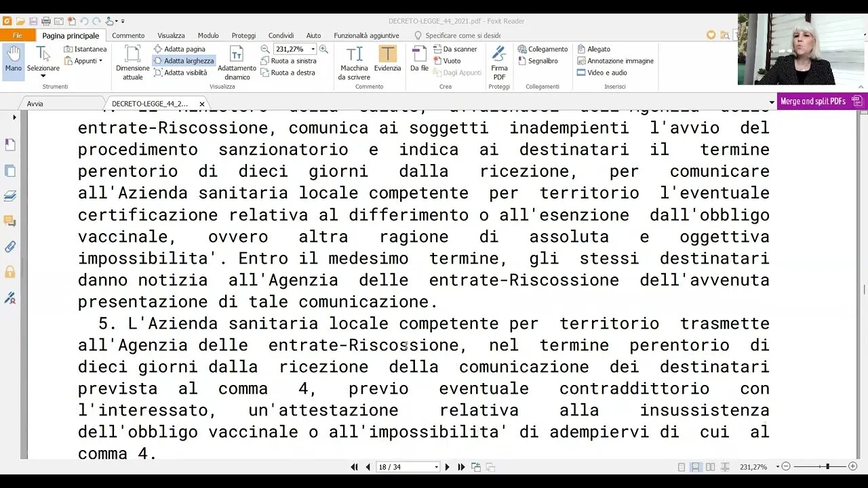Image resolution: width=868 pixels, height=488 pixels.
Task: Switch to the Proteggi ribbon tab
Action: pos(243,35)
